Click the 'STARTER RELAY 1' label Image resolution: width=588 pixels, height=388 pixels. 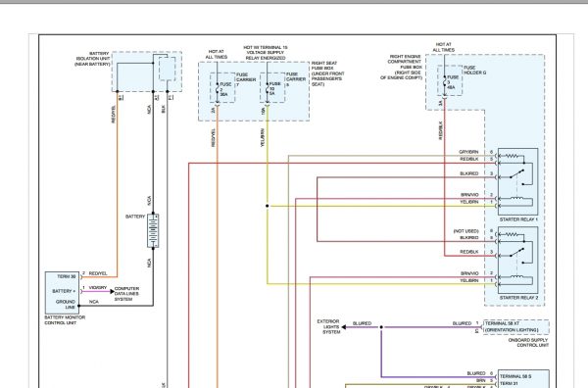(518, 219)
